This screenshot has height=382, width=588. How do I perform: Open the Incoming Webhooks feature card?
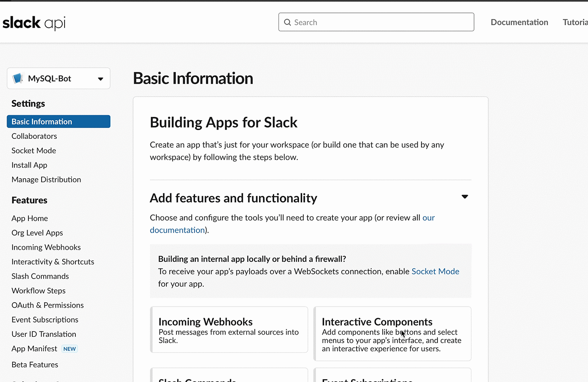coord(229,329)
